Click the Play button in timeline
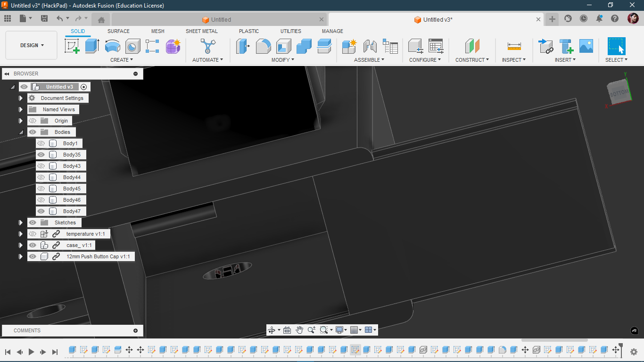 [32, 352]
